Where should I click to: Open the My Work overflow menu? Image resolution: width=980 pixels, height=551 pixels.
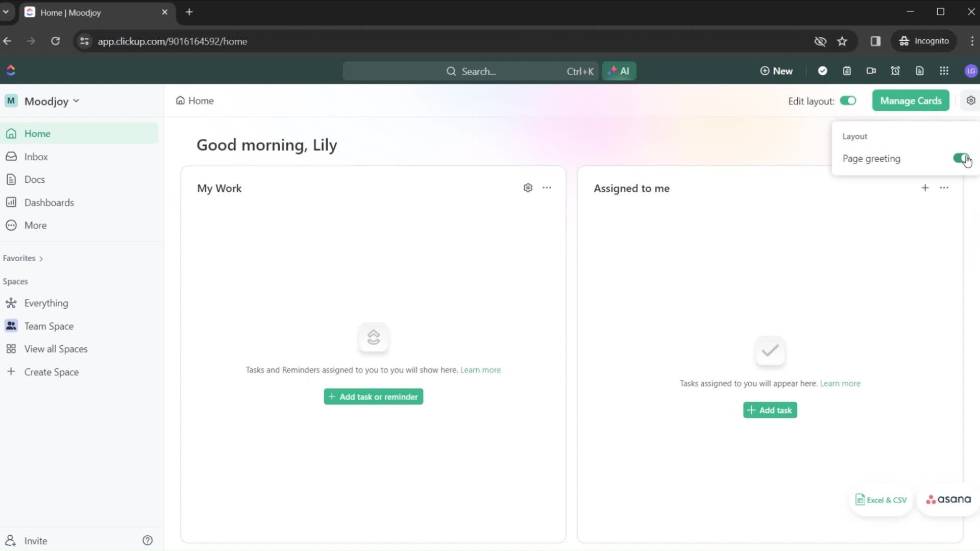(x=547, y=187)
